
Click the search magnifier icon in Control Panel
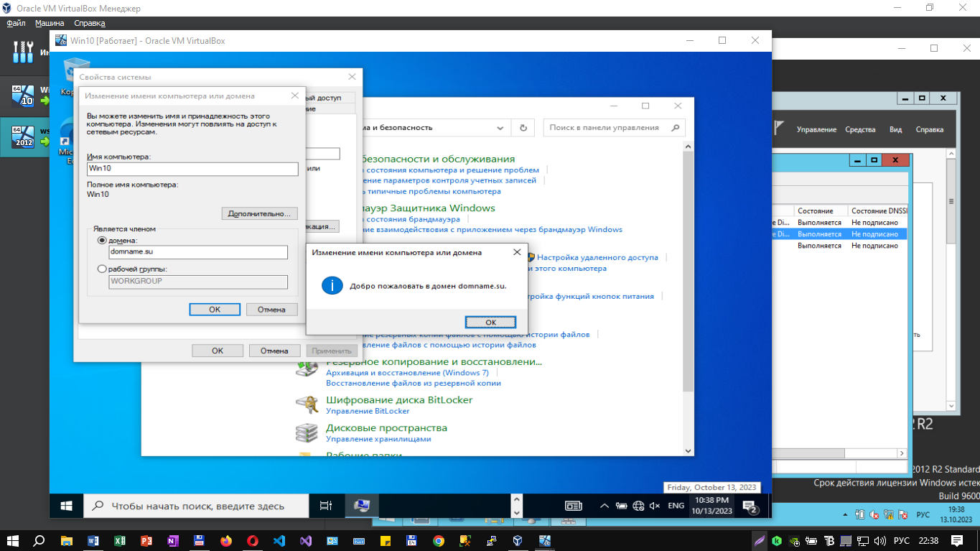(675, 128)
